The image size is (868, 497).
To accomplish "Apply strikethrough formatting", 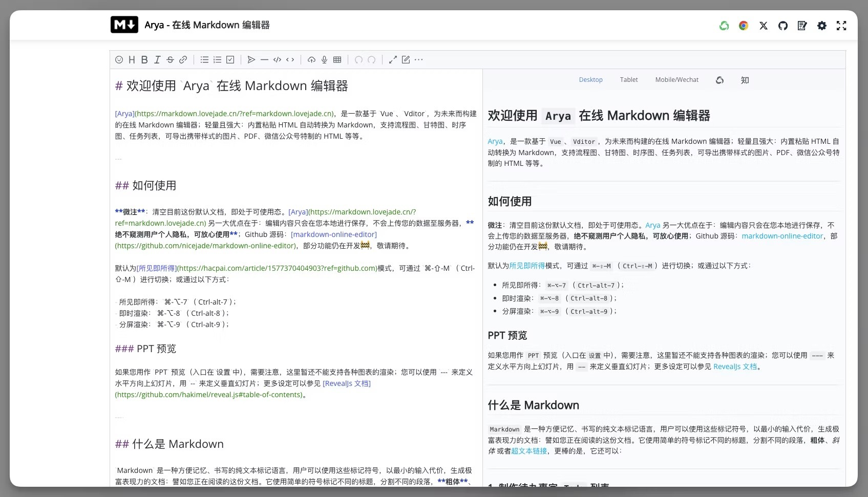I will pos(170,60).
